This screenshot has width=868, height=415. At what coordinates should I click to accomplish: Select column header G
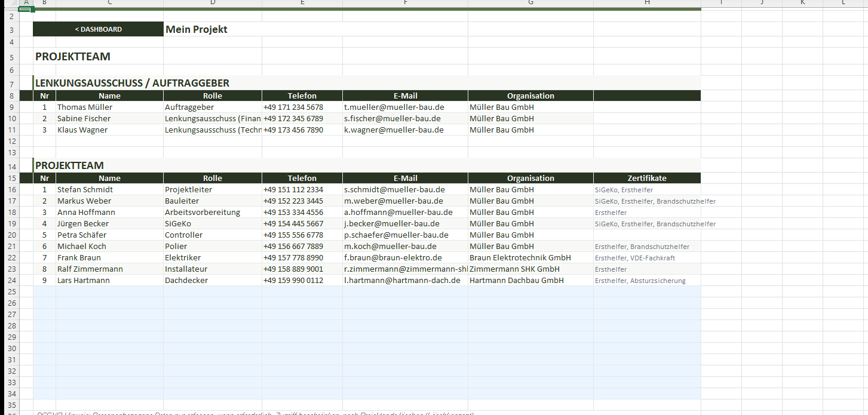tap(530, 3)
